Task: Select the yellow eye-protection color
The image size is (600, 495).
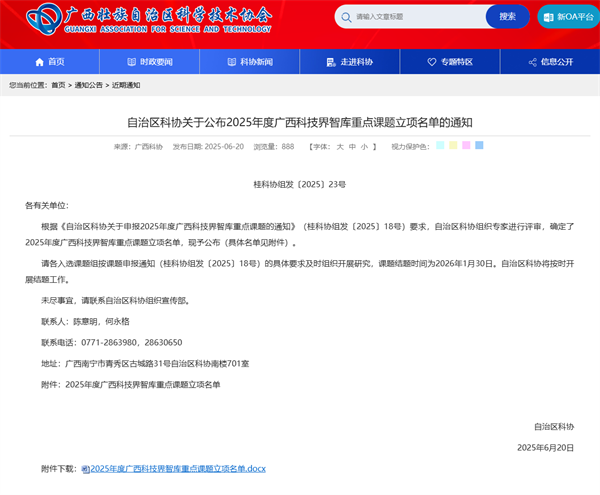Action: coord(453,145)
